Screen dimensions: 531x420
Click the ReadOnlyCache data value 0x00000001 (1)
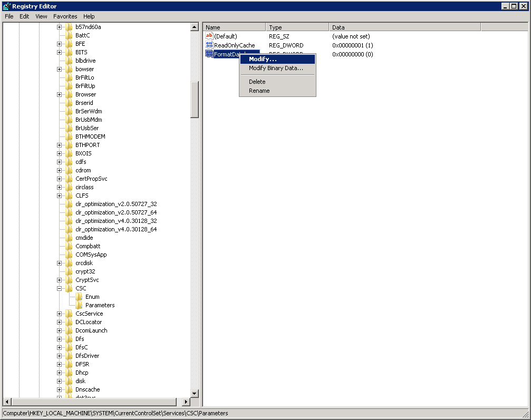353,45
